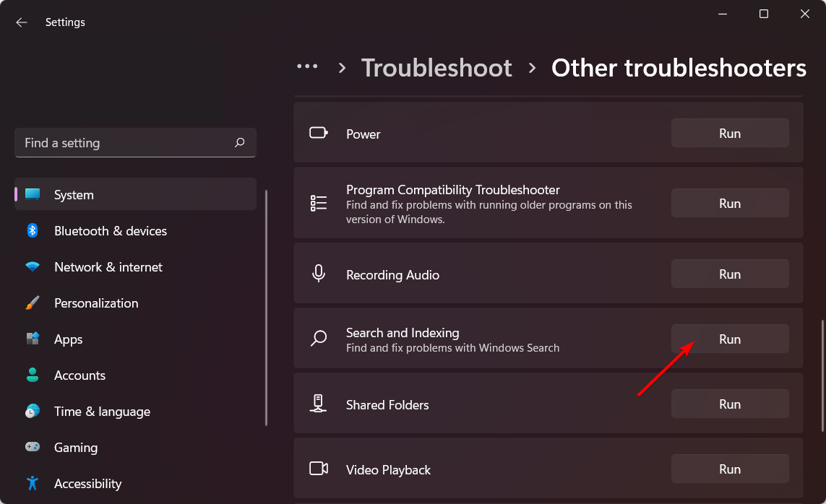Image resolution: width=826 pixels, height=504 pixels.
Task: Run the Search and Indexing troubleshooter
Action: [x=730, y=339]
